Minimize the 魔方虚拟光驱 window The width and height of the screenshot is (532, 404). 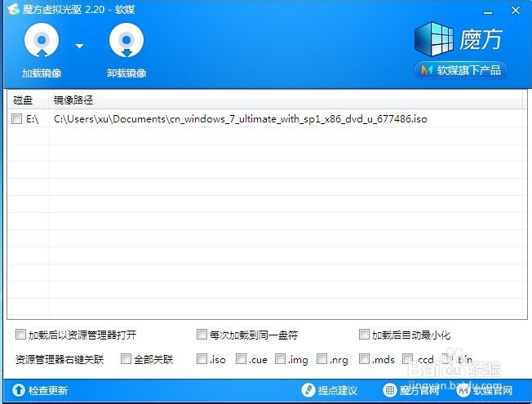[488, 12]
